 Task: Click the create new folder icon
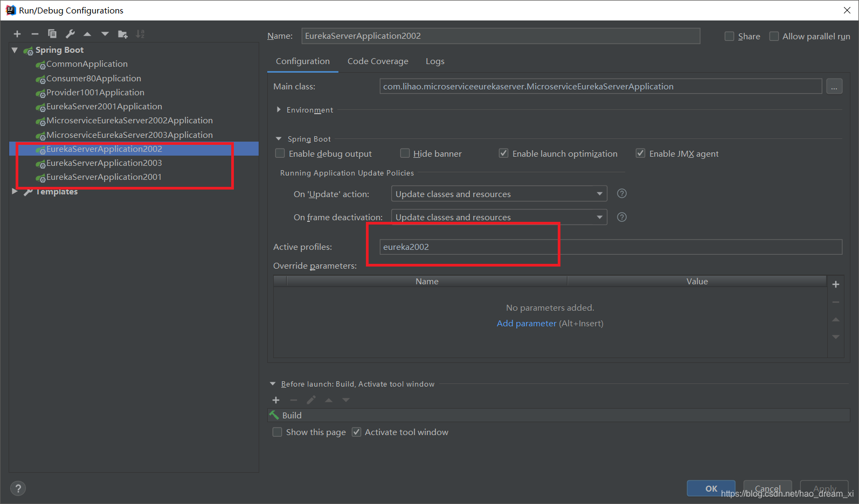point(123,34)
